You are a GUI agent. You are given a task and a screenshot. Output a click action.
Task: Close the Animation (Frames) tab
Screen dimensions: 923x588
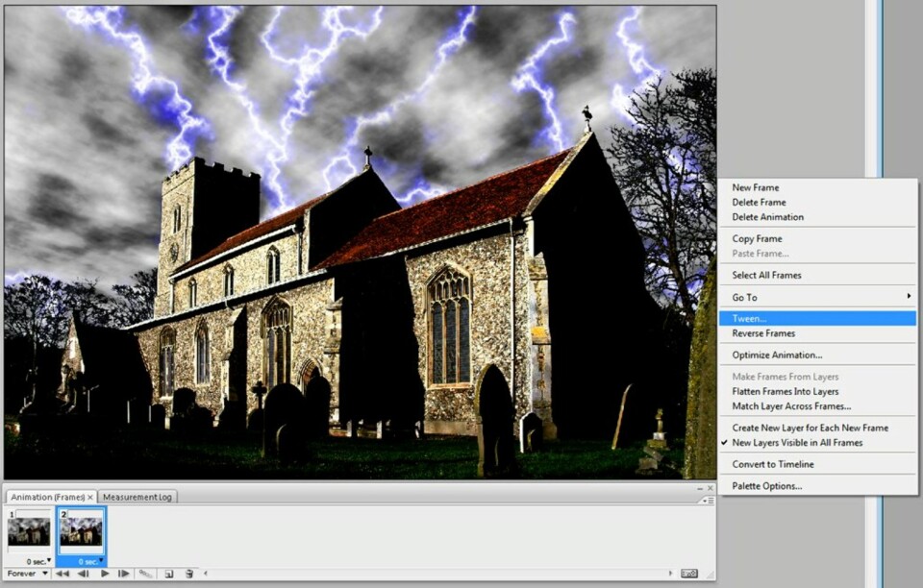click(90, 497)
